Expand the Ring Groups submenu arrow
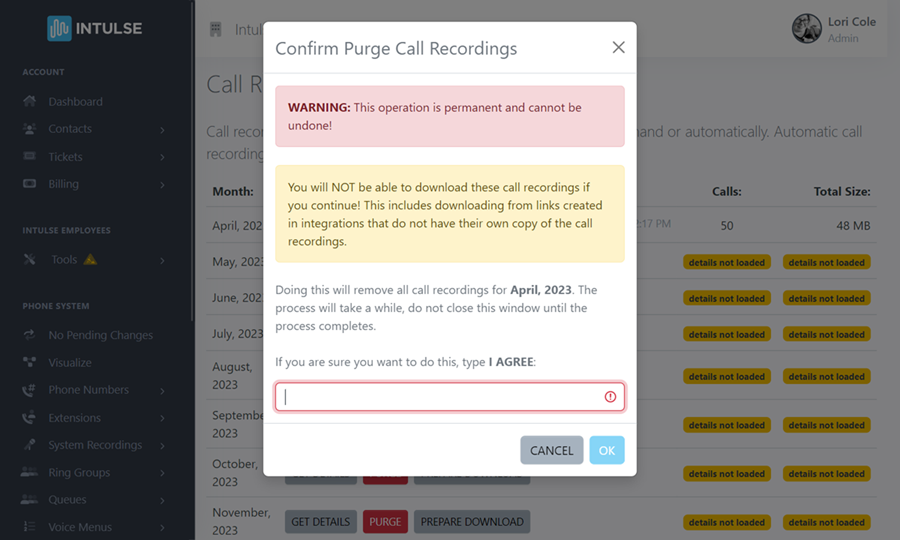 162,473
